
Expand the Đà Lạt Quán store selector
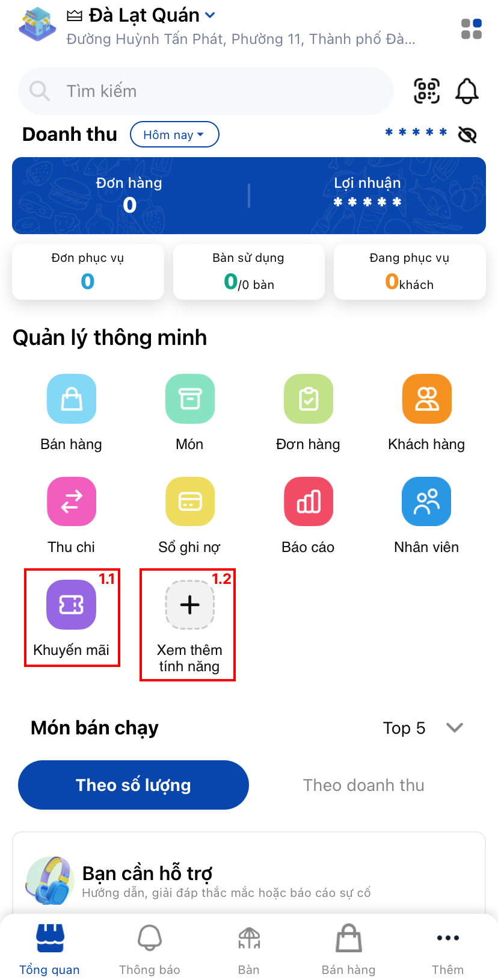pos(141,15)
